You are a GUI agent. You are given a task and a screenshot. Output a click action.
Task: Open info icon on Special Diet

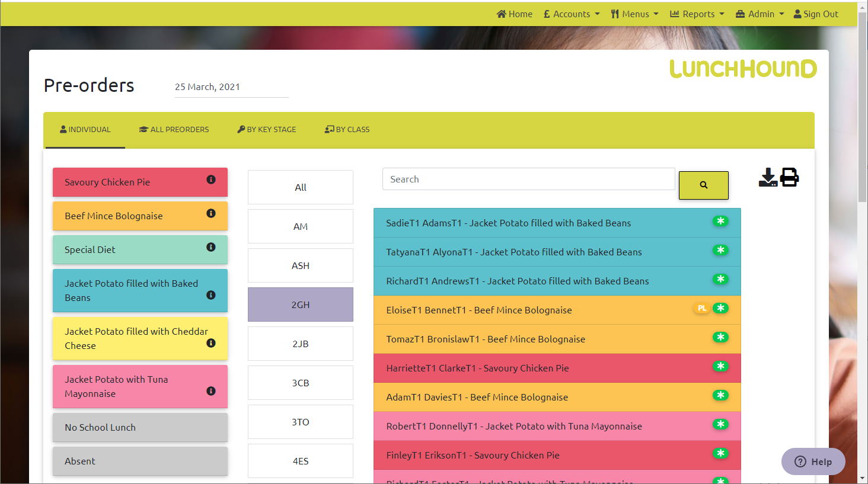click(211, 247)
